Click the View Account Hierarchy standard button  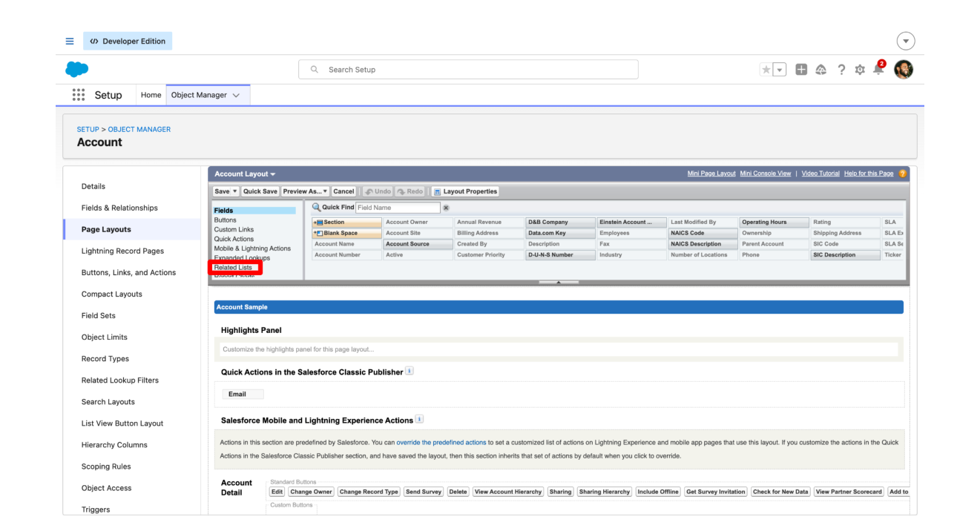tap(508, 492)
